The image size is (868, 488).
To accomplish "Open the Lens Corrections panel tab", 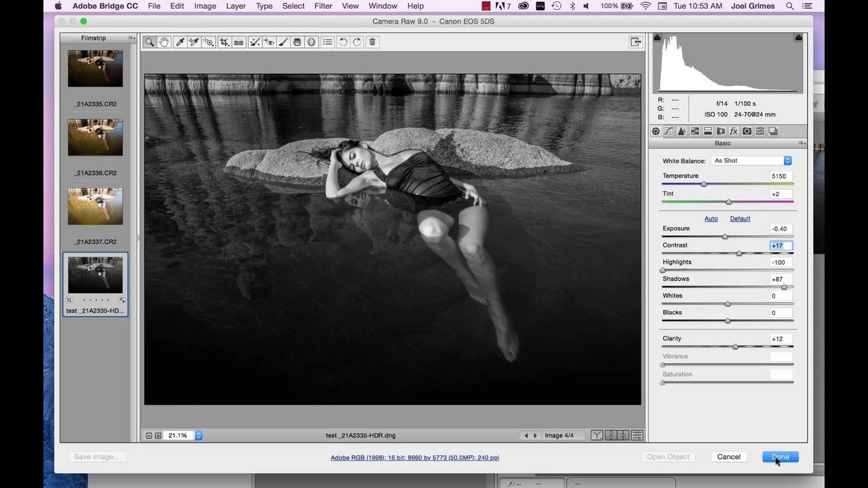I will pyautogui.click(x=721, y=131).
